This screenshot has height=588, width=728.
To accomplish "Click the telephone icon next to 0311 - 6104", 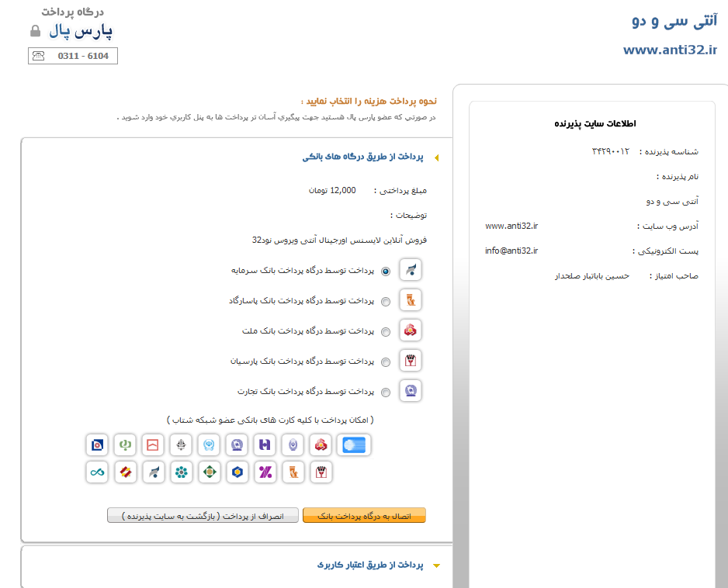I will click(39, 56).
